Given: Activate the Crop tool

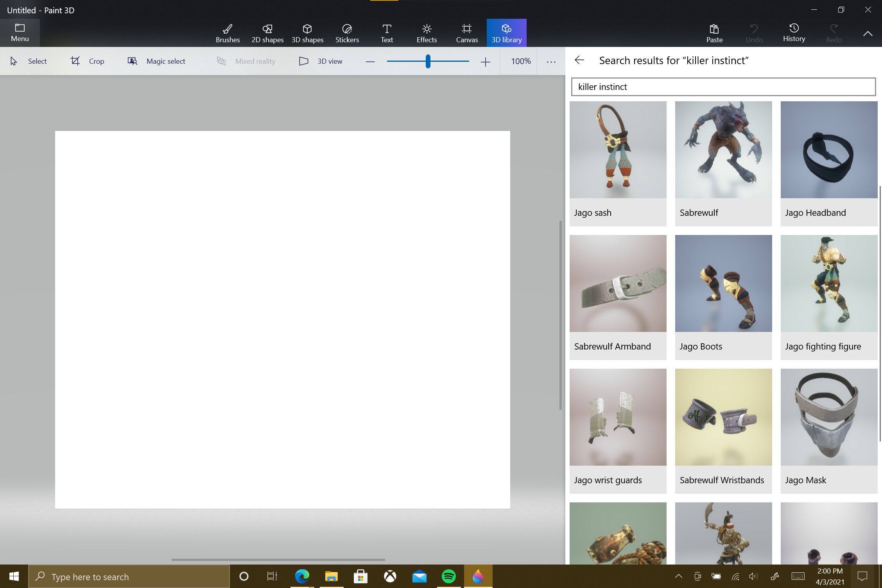Looking at the screenshot, I should (87, 61).
